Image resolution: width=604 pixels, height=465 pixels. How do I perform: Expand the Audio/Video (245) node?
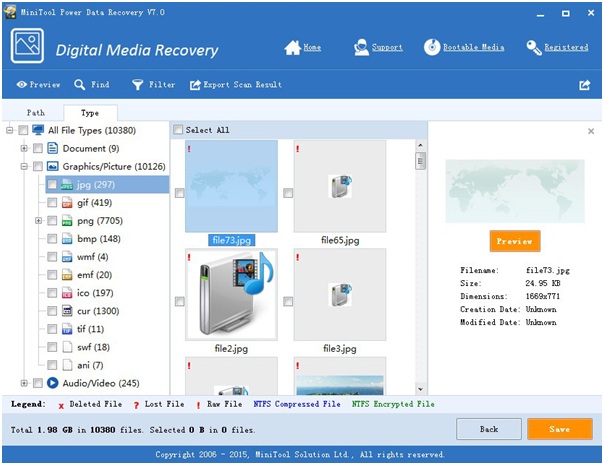click(24, 383)
